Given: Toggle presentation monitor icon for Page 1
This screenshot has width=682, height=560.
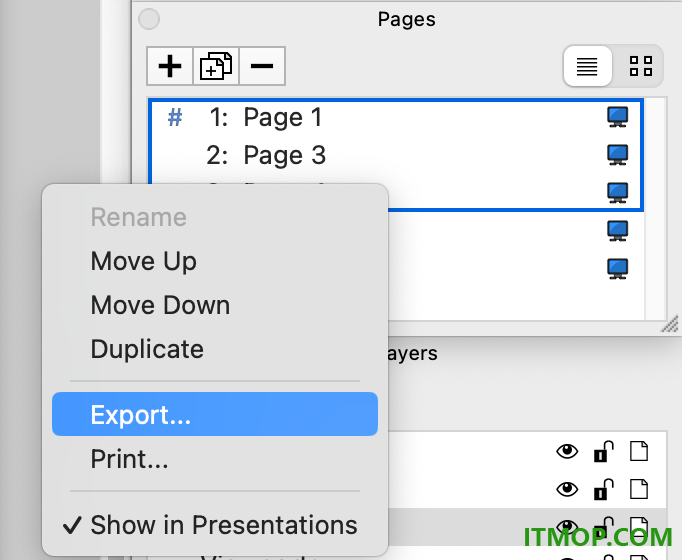Looking at the screenshot, I should click(x=618, y=117).
